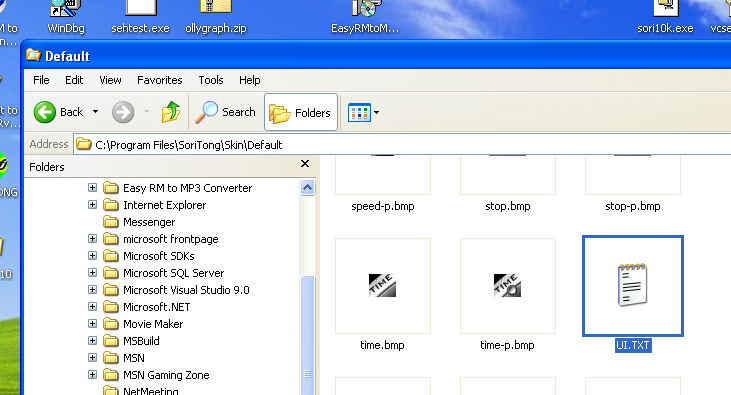Select the Movie Maker folder icon
Image resolution: width=731 pixels, height=395 pixels.
coord(110,324)
